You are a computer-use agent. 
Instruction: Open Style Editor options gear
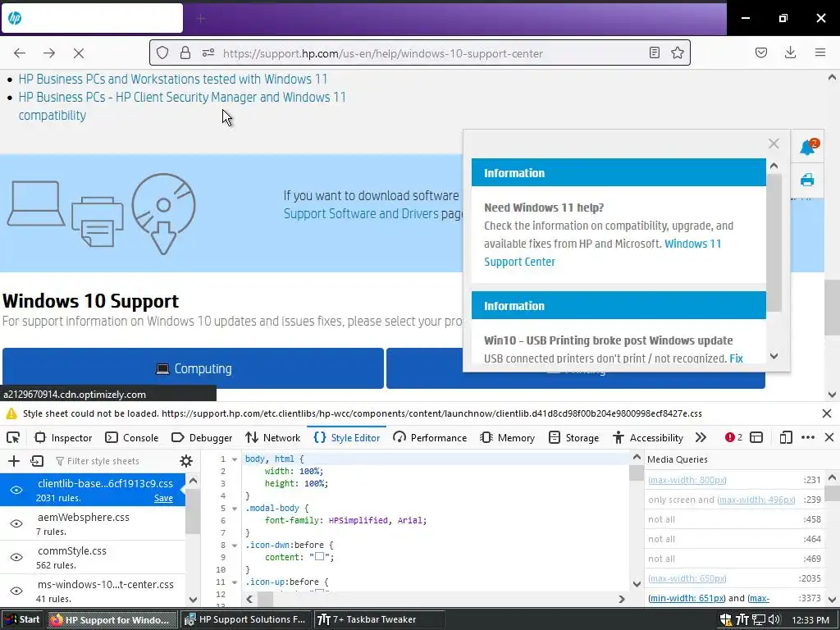point(186,461)
